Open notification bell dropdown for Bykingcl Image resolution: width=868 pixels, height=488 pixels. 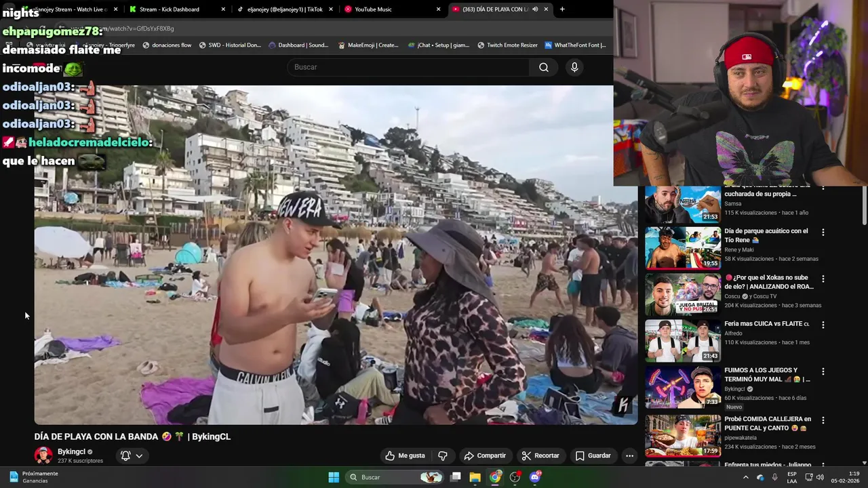click(x=132, y=455)
